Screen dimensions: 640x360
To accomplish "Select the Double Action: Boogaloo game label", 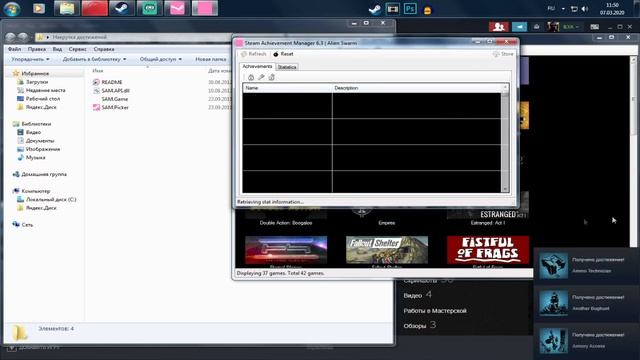I will (x=286, y=223).
